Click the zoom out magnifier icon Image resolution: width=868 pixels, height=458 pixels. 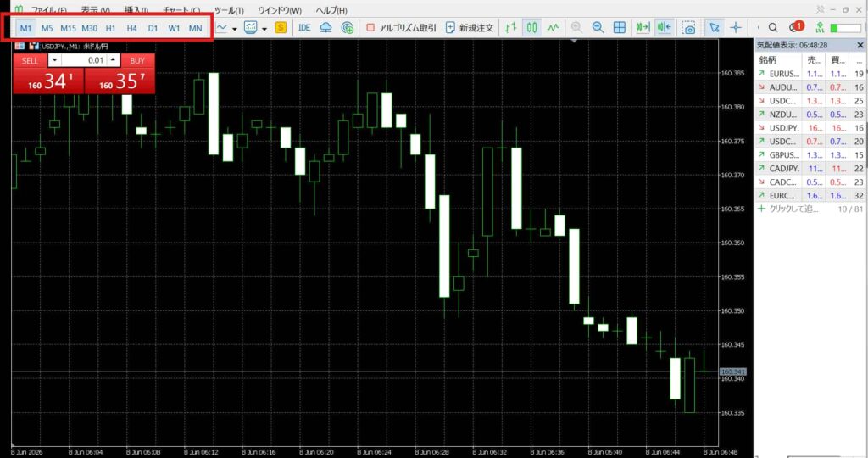point(598,27)
